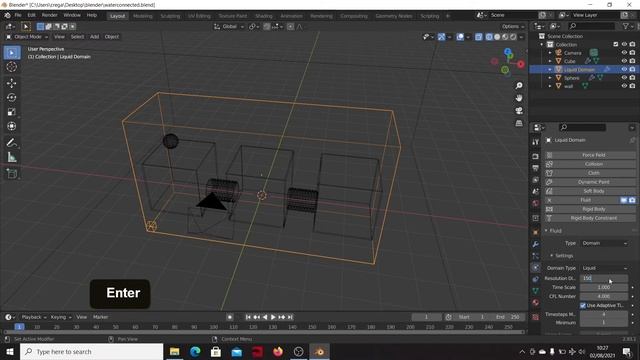Image resolution: width=640 pixels, height=360 pixels.
Task: Activate the Transform tool
Action: point(11,126)
